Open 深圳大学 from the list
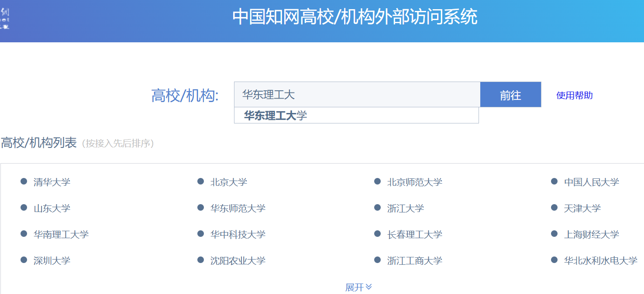The width and height of the screenshot is (644, 294). coord(52,260)
